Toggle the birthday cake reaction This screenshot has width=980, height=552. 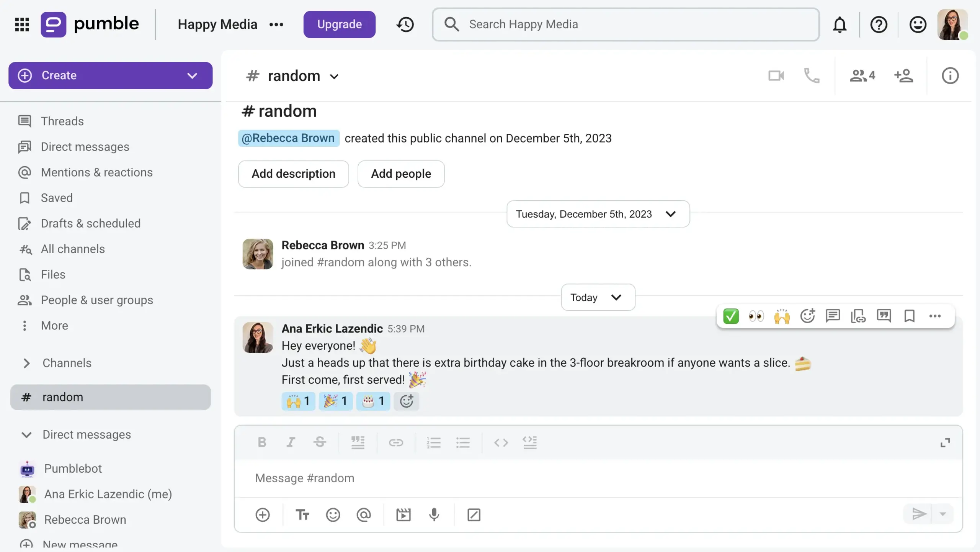[x=373, y=401]
